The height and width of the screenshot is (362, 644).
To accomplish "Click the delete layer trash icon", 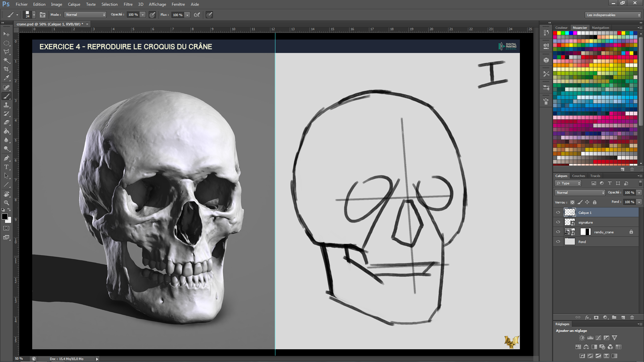I will [632, 317].
